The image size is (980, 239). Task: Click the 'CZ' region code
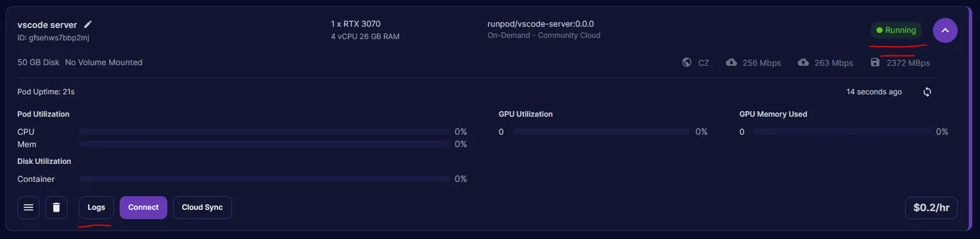click(x=704, y=63)
